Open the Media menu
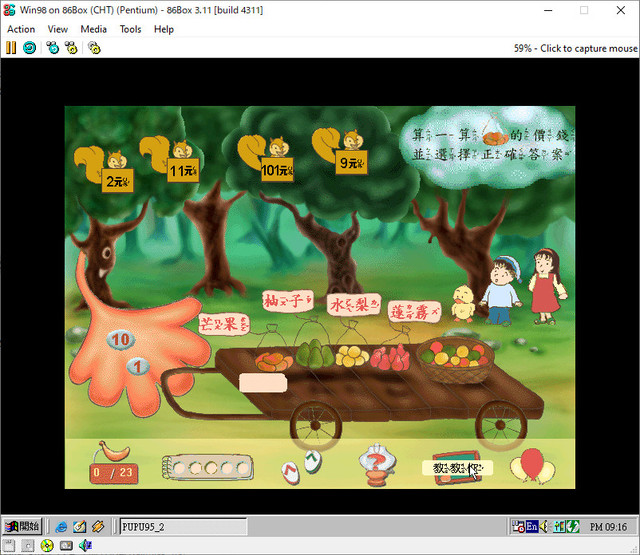Screen dimensions: 640x555 point(93,29)
